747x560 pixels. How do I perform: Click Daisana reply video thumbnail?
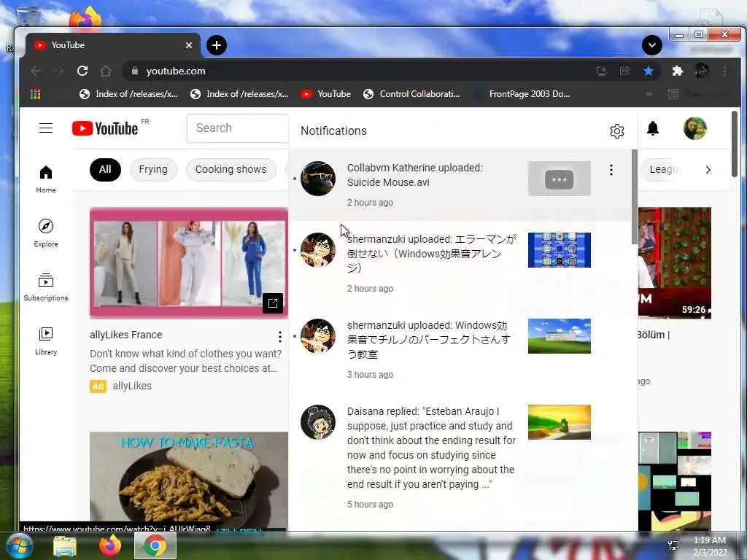[x=560, y=422]
